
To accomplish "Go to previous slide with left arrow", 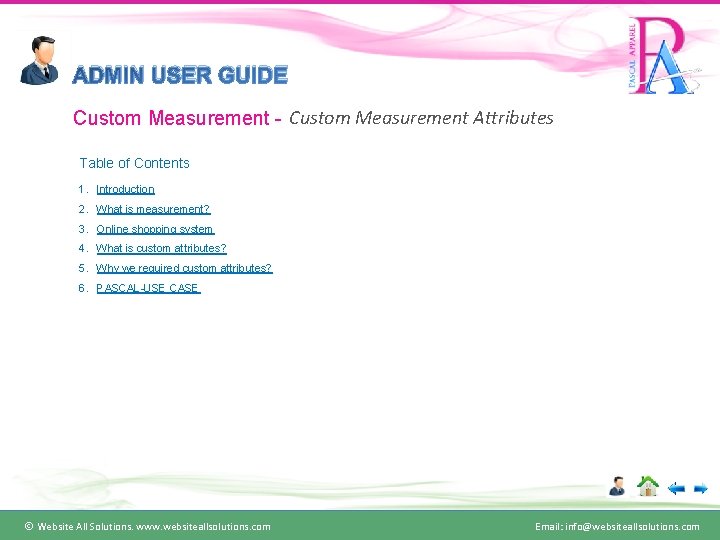I will coord(676,489).
